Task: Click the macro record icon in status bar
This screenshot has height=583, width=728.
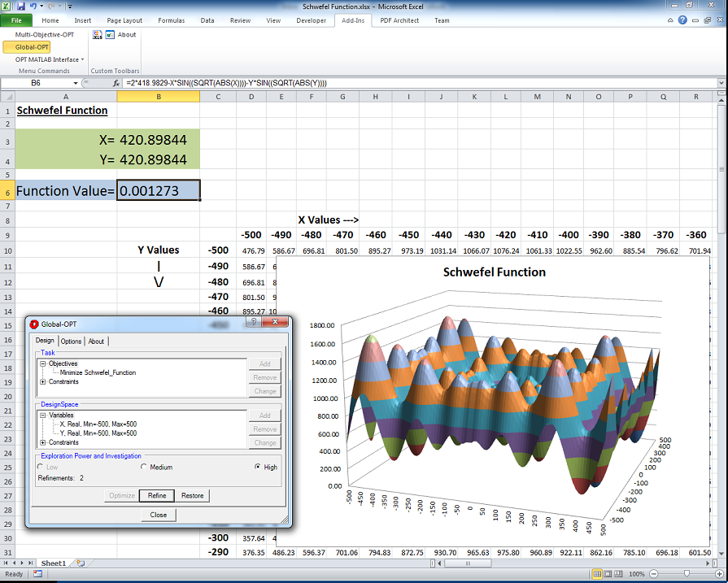Action: pyautogui.click(x=37, y=574)
